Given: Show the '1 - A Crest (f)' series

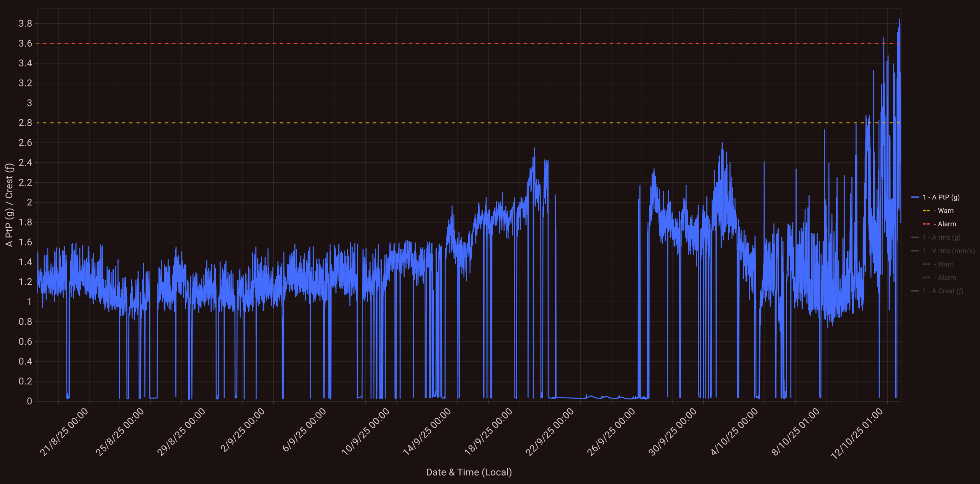Looking at the screenshot, I should coord(942,291).
